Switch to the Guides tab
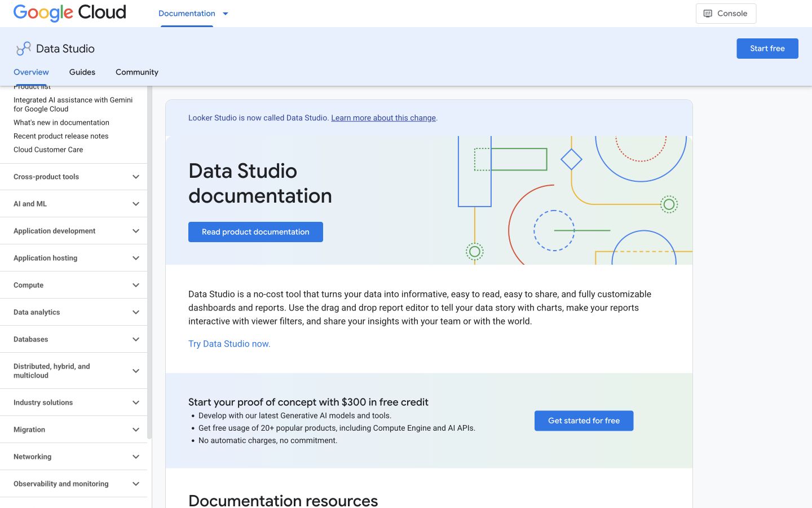 tap(82, 72)
